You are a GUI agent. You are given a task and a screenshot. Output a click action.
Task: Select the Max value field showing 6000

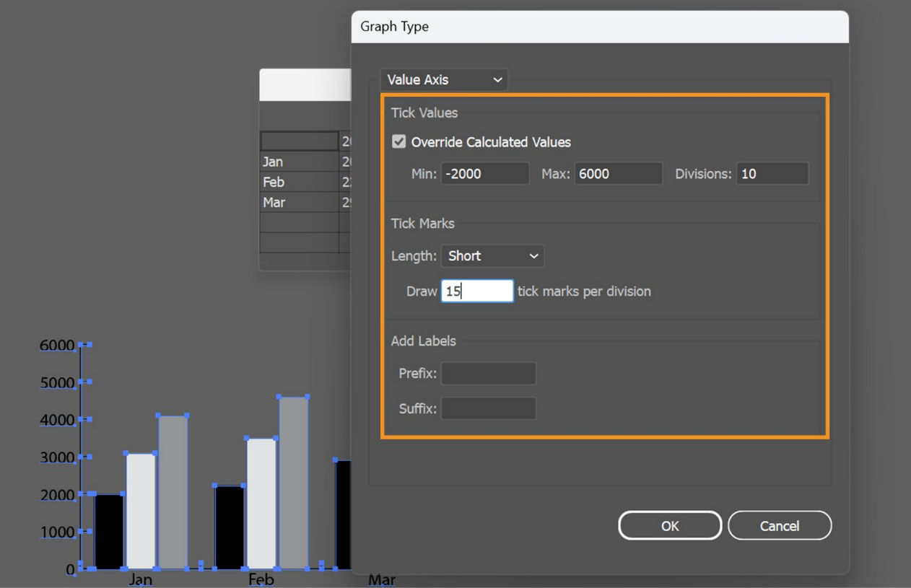(x=618, y=173)
